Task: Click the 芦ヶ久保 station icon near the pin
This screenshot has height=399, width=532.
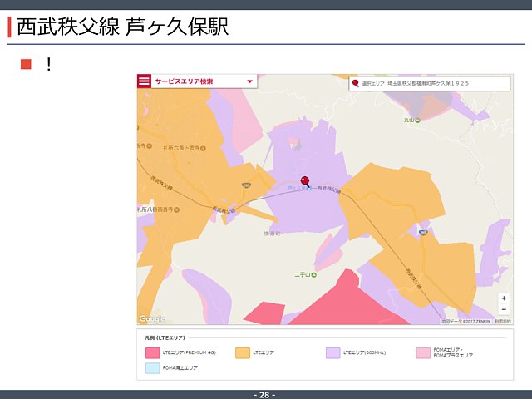Action: [308, 189]
